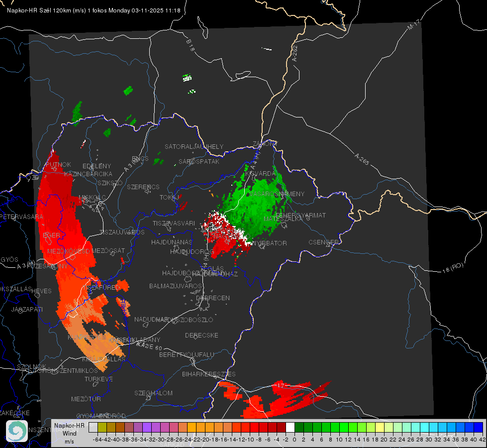Click the 18 (RO) road label
This screenshot has width=487, height=448.
[x=453, y=268]
